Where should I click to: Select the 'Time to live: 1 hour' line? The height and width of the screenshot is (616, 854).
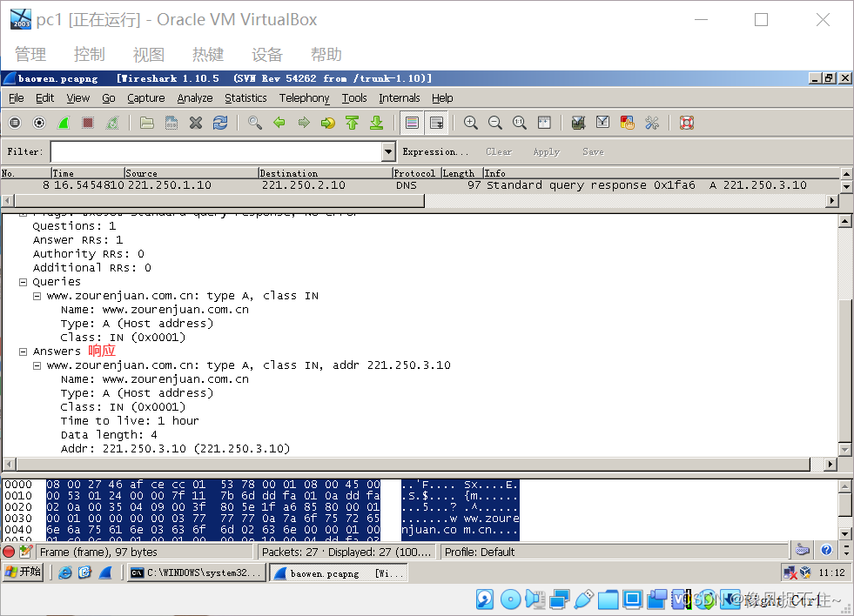[130, 421]
